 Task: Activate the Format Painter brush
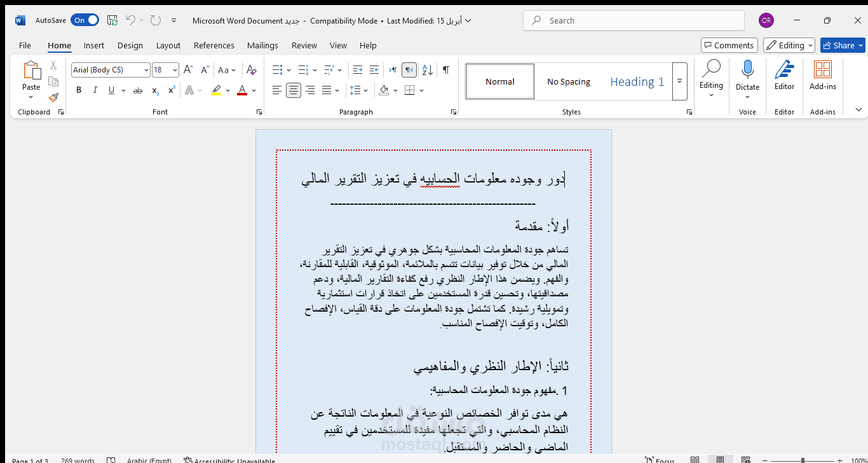tap(53, 97)
